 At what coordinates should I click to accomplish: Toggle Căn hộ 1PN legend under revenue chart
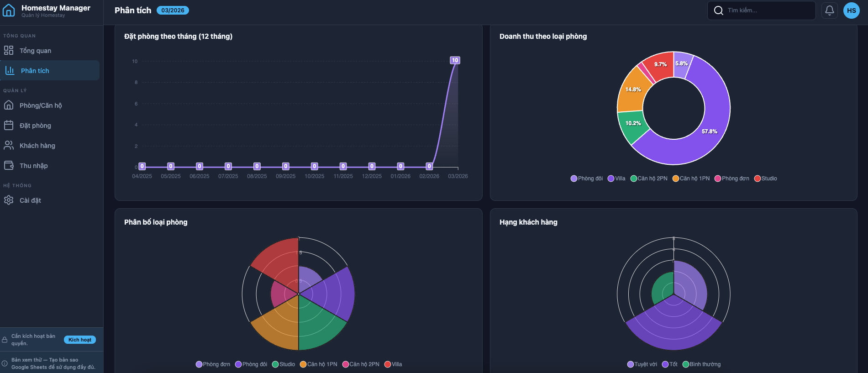coord(691,179)
